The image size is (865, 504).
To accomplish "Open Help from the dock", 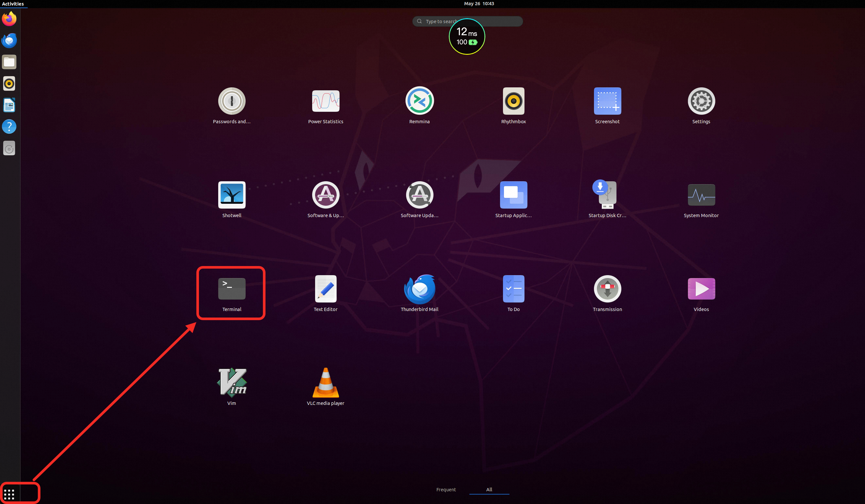I will 9,126.
